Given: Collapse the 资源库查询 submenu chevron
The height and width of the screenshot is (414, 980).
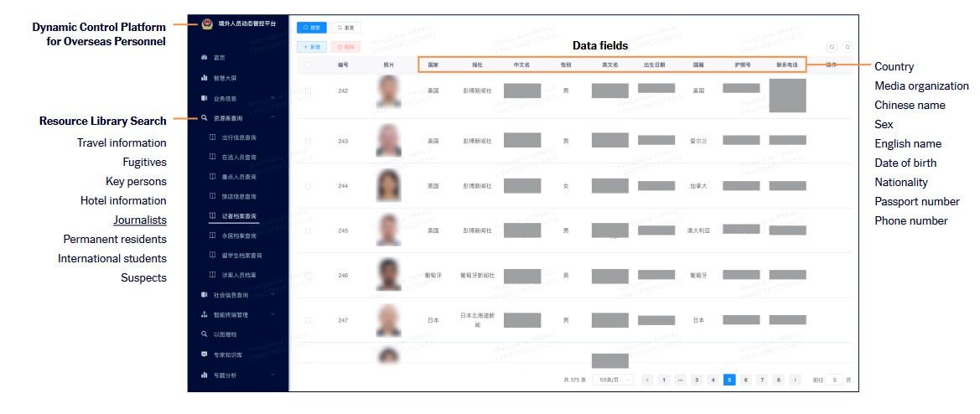Looking at the screenshot, I should [273, 117].
